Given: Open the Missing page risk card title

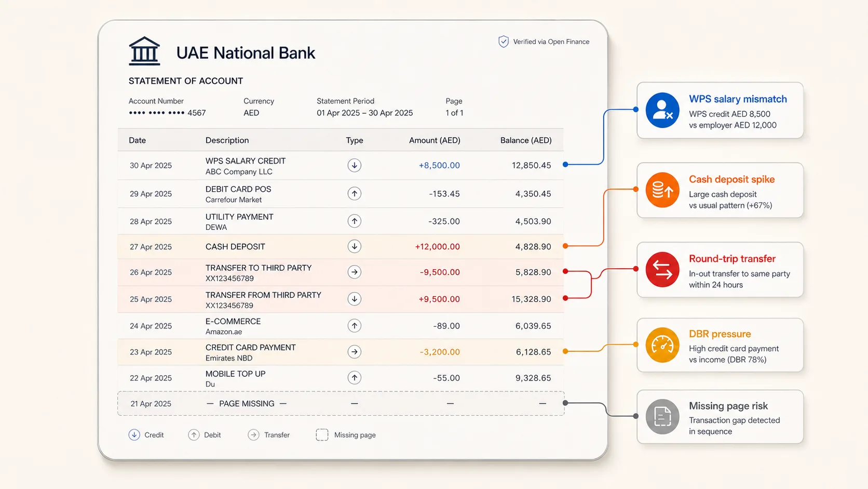Looking at the screenshot, I should [728, 406].
